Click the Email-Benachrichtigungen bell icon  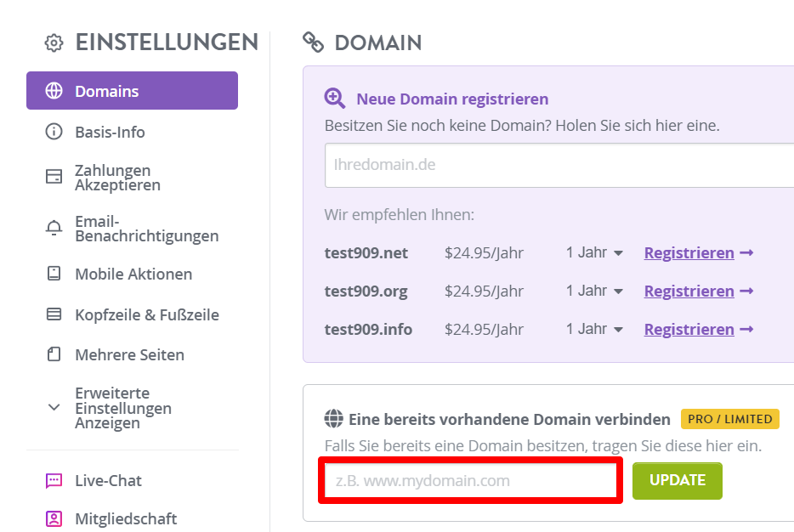pyautogui.click(x=54, y=229)
